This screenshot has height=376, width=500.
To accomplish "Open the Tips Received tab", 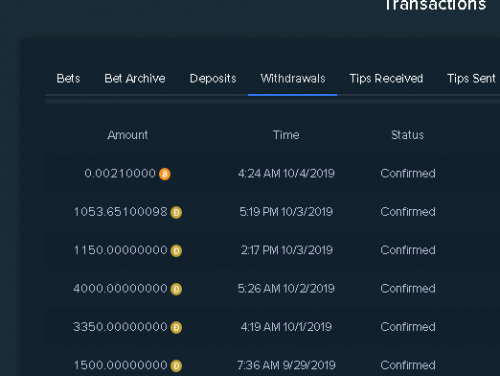I will tap(386, 79).
